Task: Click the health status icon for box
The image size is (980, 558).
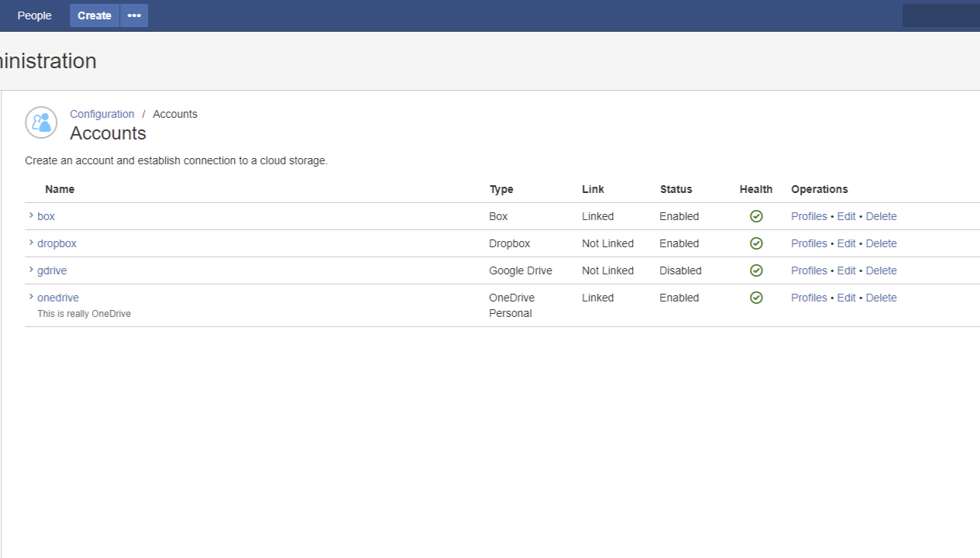Action: tap(755, 216)
